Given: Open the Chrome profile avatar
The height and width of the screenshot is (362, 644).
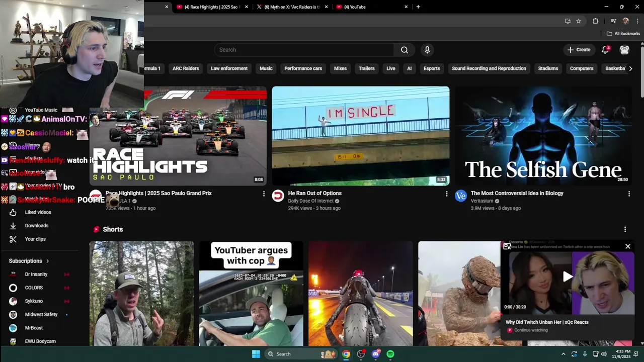Looking at the screenshot, I should pyautogui.click(x=626, y=21).
